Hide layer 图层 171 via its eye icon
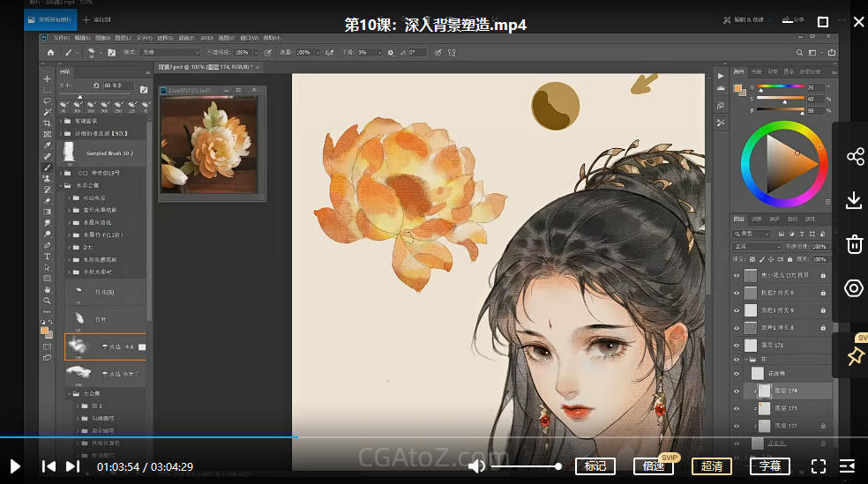This screenshot has height=484, width=868. click(x=737, y=345)
